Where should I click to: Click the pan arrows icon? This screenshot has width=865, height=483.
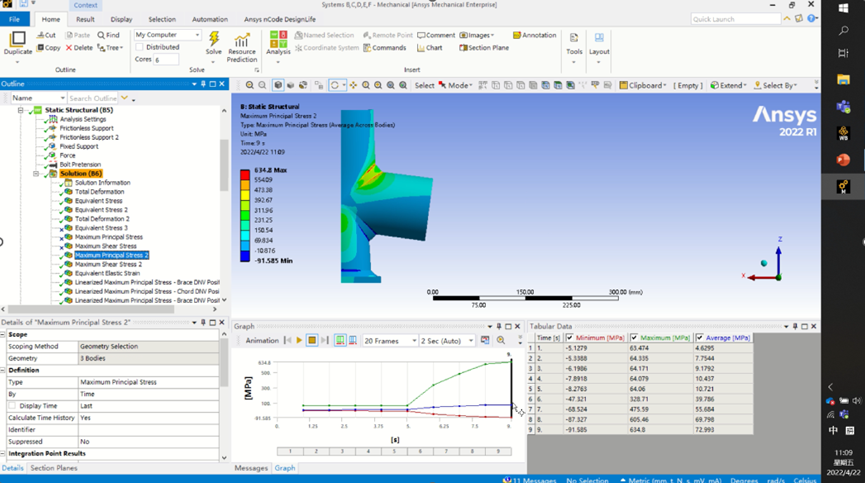pyautogui.click(x=353, y=85)
